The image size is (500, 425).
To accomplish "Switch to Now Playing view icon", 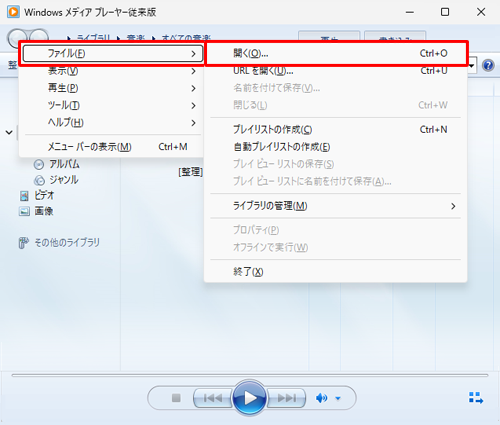I will coord(476,398).
